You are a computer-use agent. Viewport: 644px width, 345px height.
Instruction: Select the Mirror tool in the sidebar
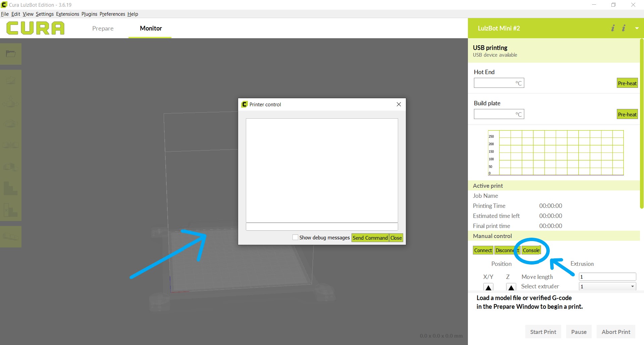[11, 145]
